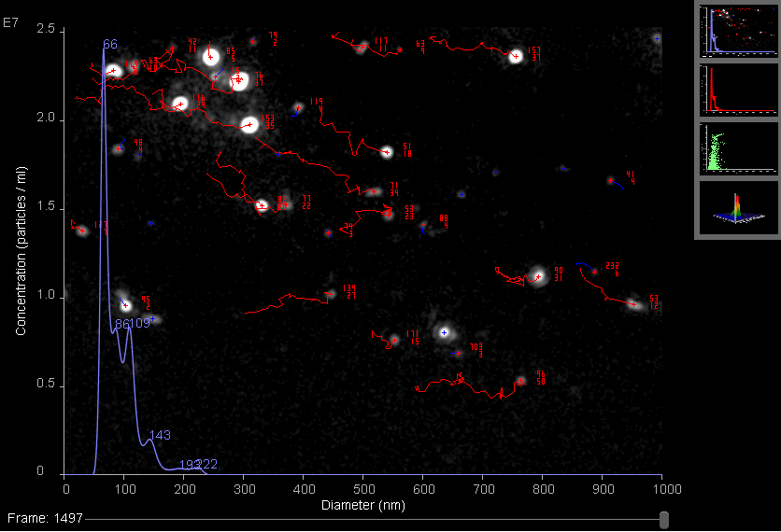Screen dimensions: 781x532
Task: Click the particle label '48 4'
Action: pos(138,147)
